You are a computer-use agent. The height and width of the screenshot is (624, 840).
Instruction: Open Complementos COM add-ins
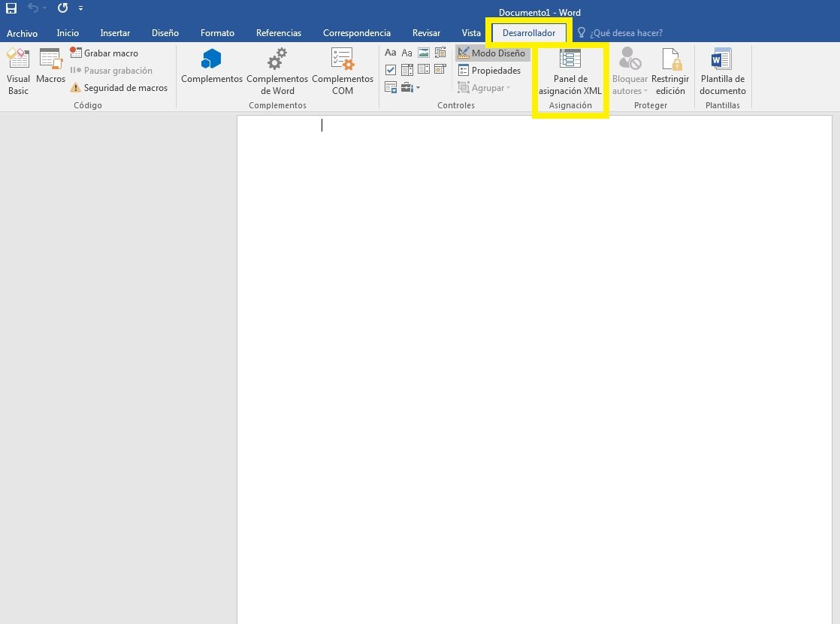[343, 59]
